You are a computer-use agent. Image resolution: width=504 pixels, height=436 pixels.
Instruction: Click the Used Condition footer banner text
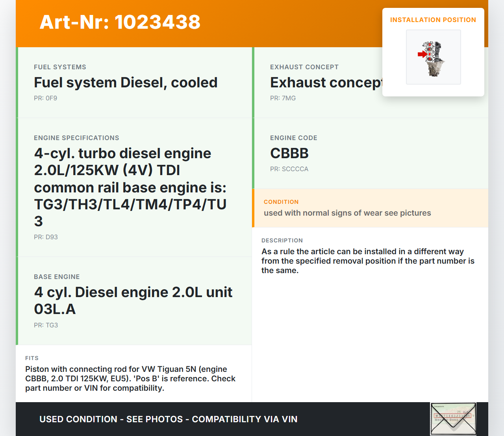[168, 419]
